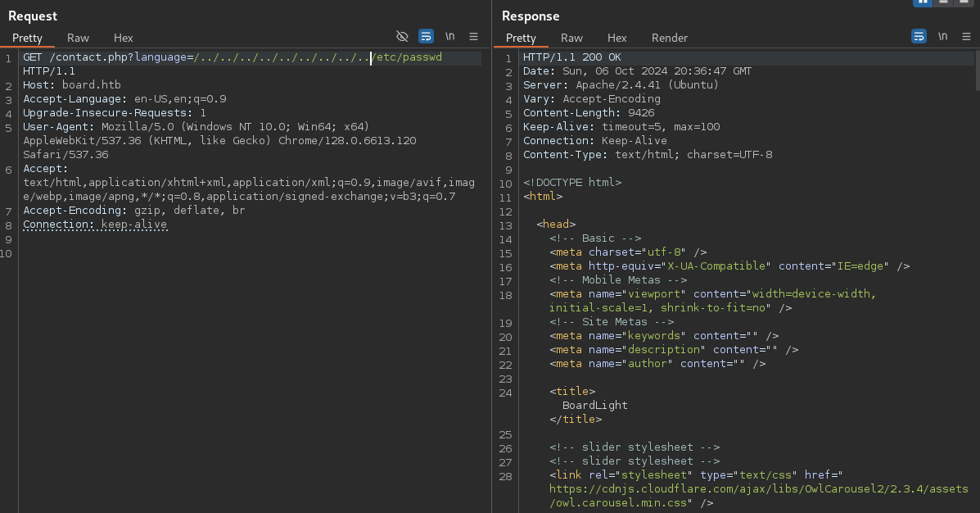Click the Content-Length: 9426 response line

589,112
